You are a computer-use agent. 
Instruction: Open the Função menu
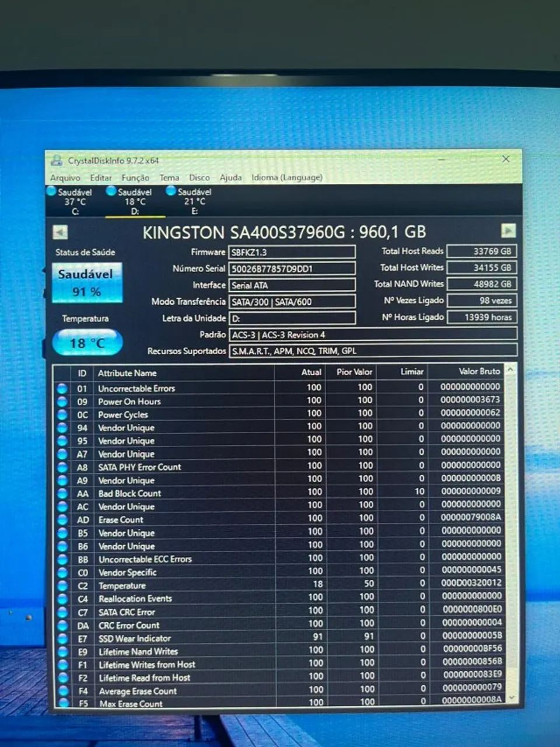pos(135,177)
